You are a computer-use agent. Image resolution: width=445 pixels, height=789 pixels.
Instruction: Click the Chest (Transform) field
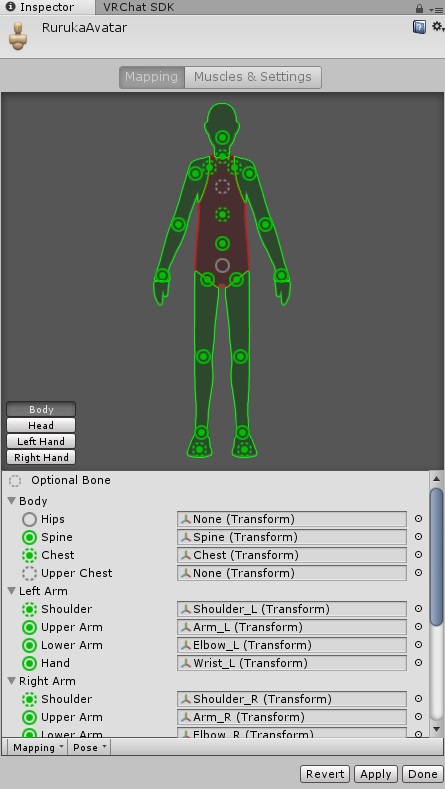292,555
